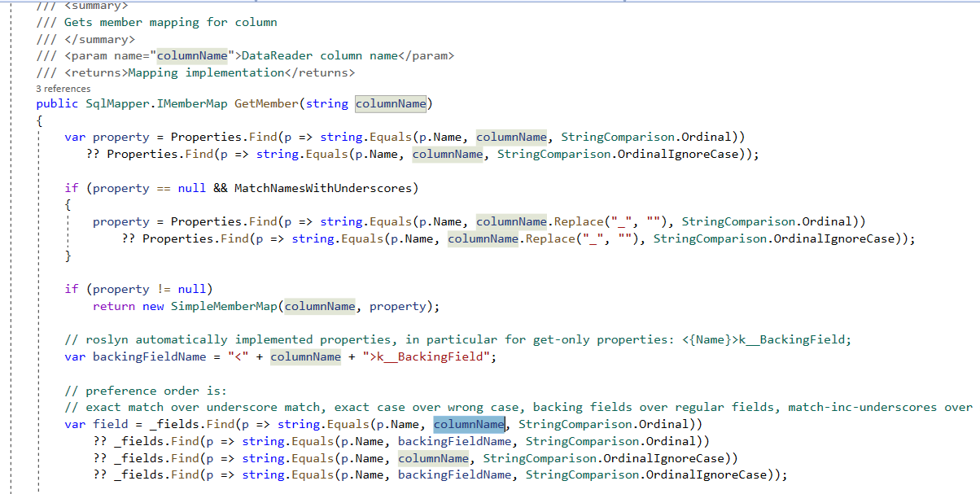Click "if (property != null)" statement
Image resolution: width=980 pixels, height=494 pixels.
[138, 289]
